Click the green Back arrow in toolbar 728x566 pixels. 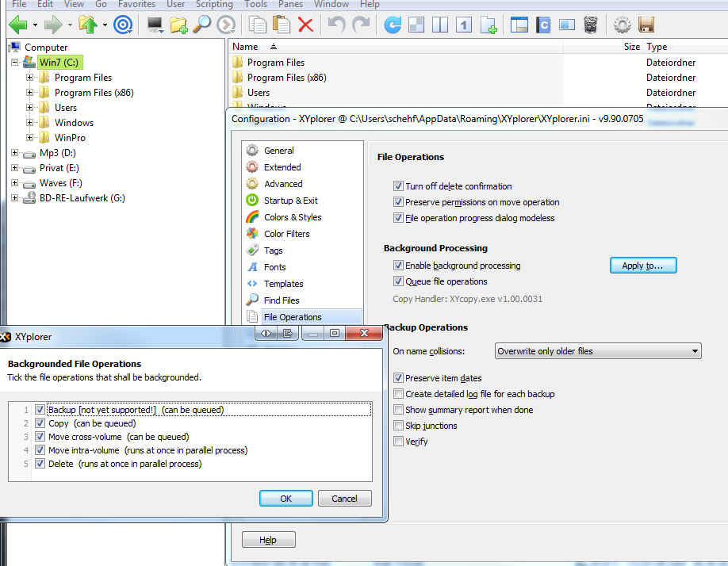[18, 25]
